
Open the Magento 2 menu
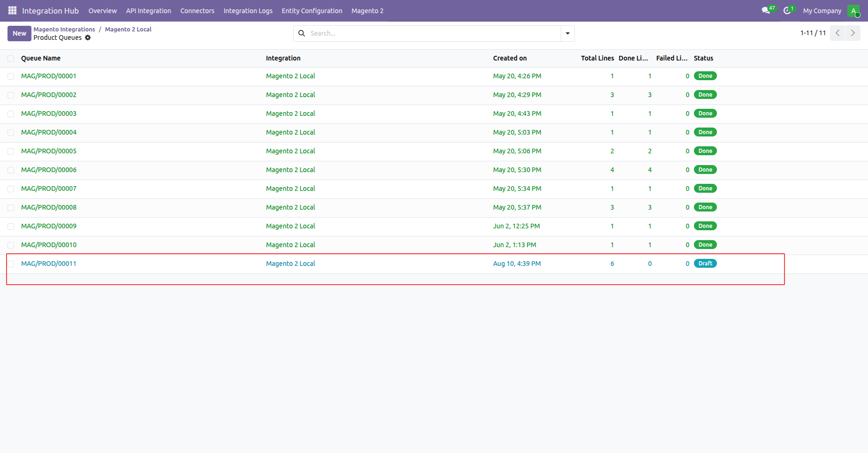(367, 11)
